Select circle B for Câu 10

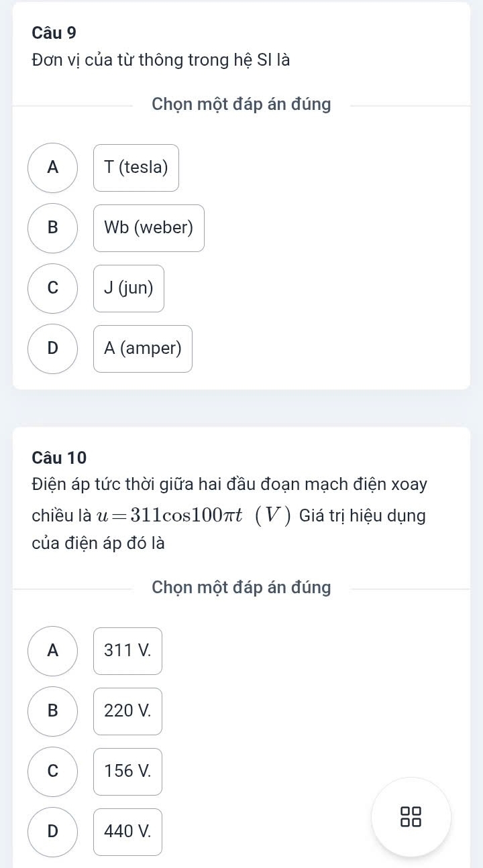[53, 711]
